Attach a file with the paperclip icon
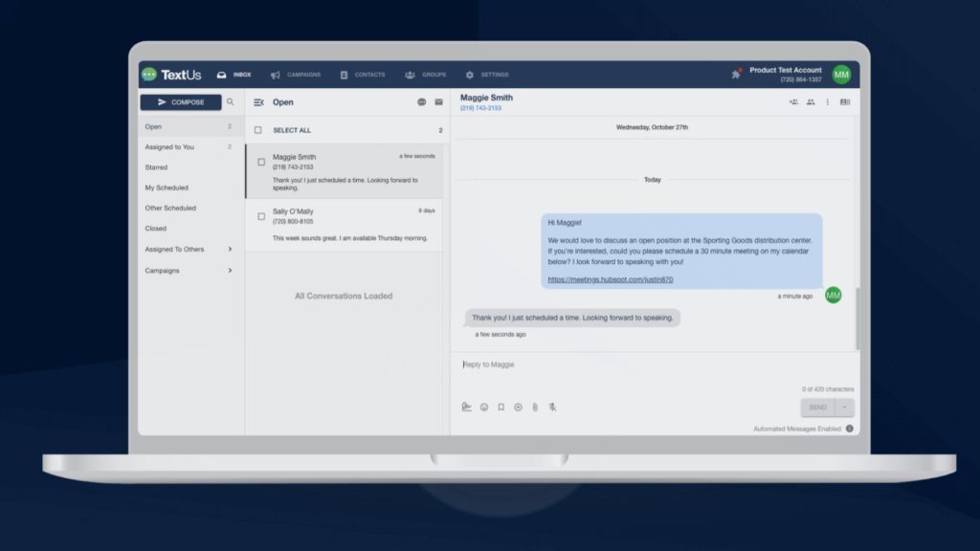 coord(534,407)
